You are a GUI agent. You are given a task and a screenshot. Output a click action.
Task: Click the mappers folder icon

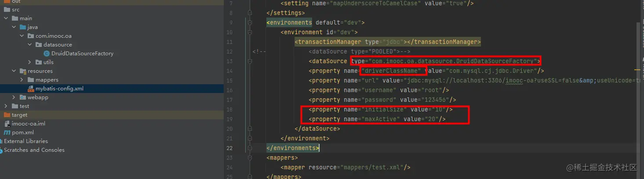[31, 80]
